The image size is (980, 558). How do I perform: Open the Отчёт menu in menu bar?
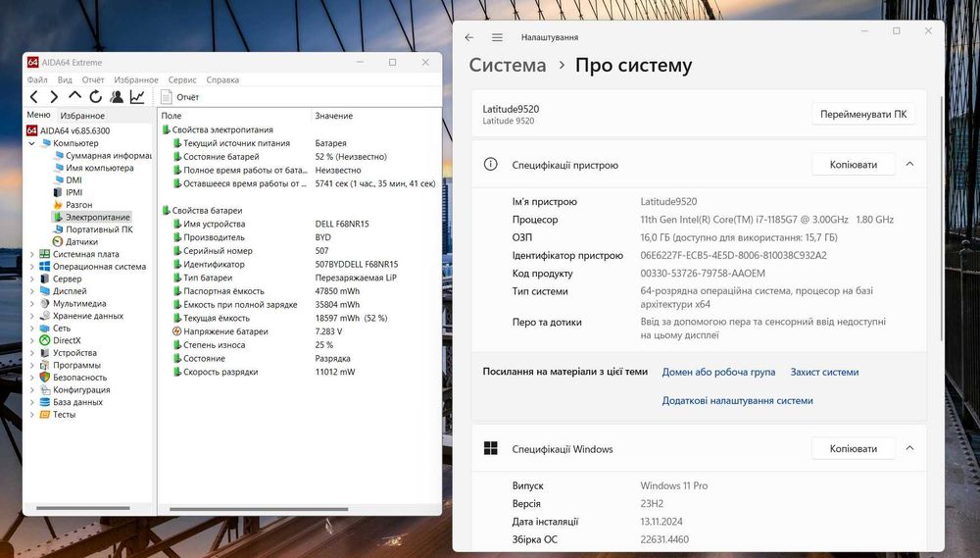pos(93,80)
